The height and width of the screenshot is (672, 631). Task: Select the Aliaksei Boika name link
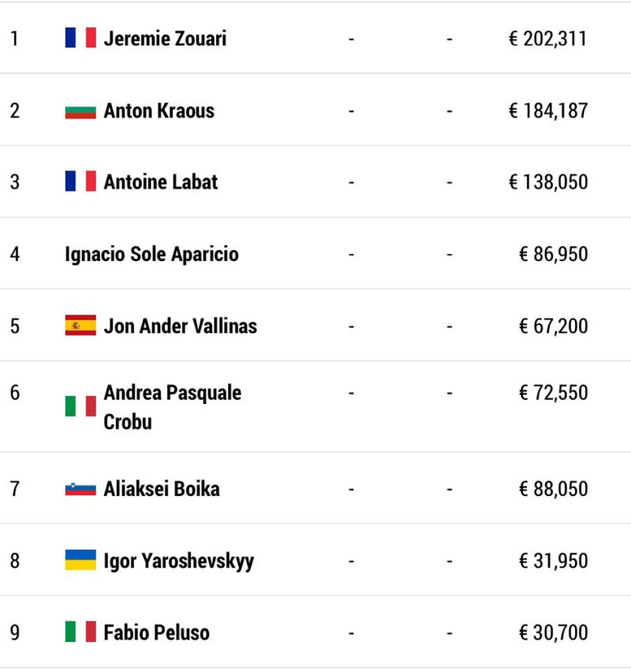[x=162, y=488]
